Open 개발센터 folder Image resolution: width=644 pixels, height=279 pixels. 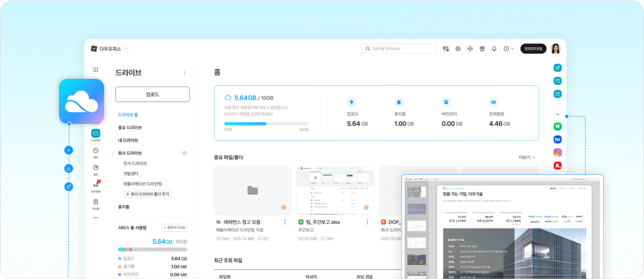(130, 173)
